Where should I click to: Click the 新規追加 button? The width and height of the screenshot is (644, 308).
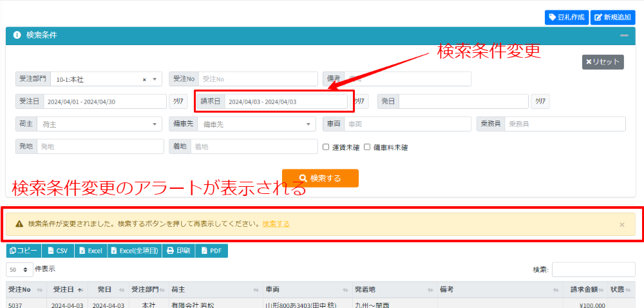pos(612,17)
